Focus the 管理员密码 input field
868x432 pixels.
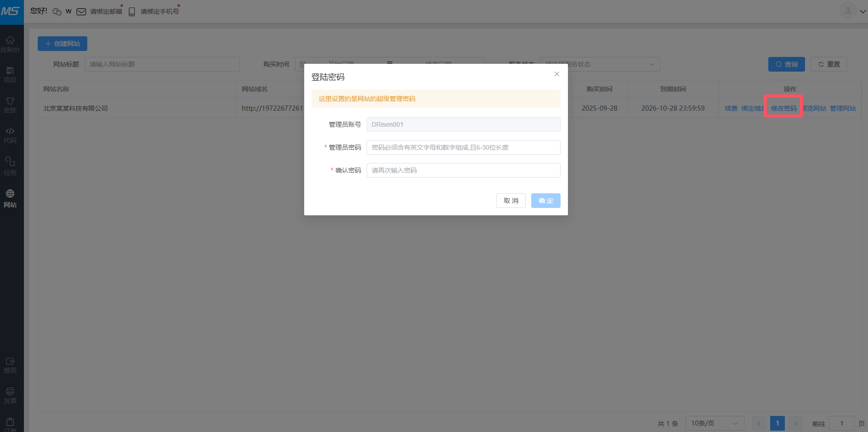[x=463, y=147]
